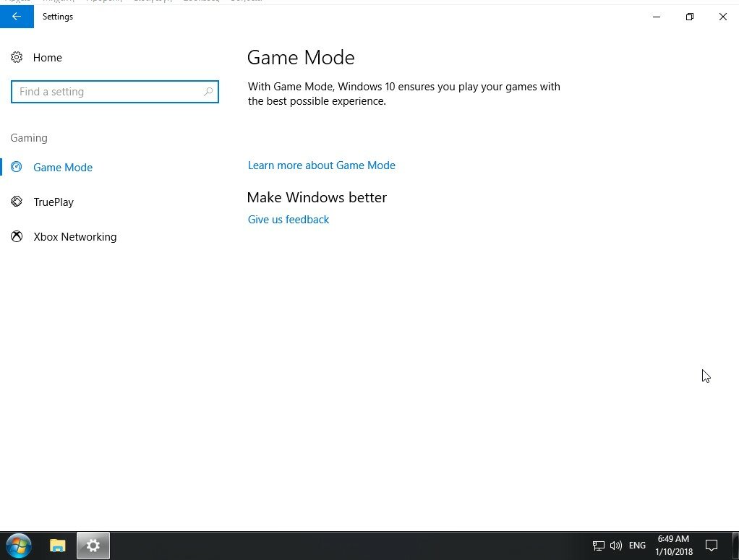This screenshot has width=739, height=560.
Task: Click the Home gear icon
Action: pyautogui.click(x=17, y=58)
